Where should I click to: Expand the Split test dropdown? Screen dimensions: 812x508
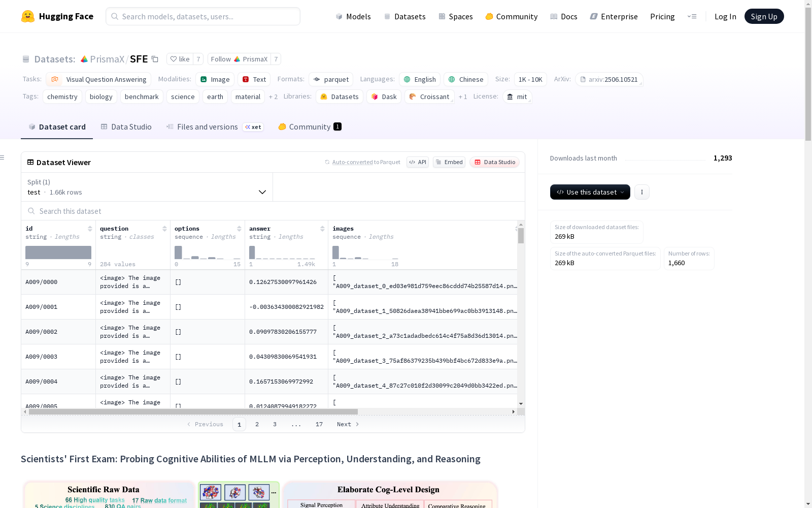[x=147, y=187]
